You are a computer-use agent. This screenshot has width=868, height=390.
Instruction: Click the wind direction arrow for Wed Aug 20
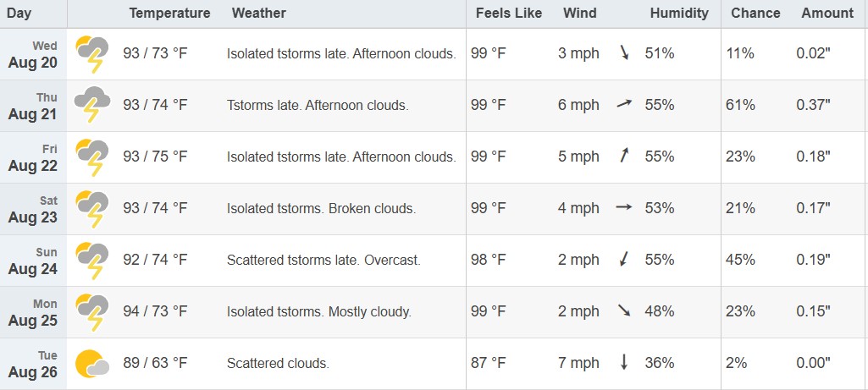click(x=625, y=53)
